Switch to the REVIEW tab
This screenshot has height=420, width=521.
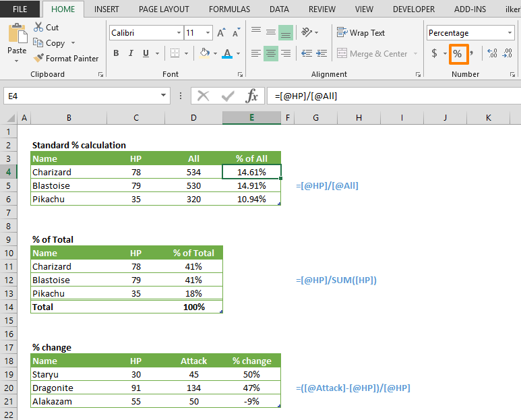[322, 9]
